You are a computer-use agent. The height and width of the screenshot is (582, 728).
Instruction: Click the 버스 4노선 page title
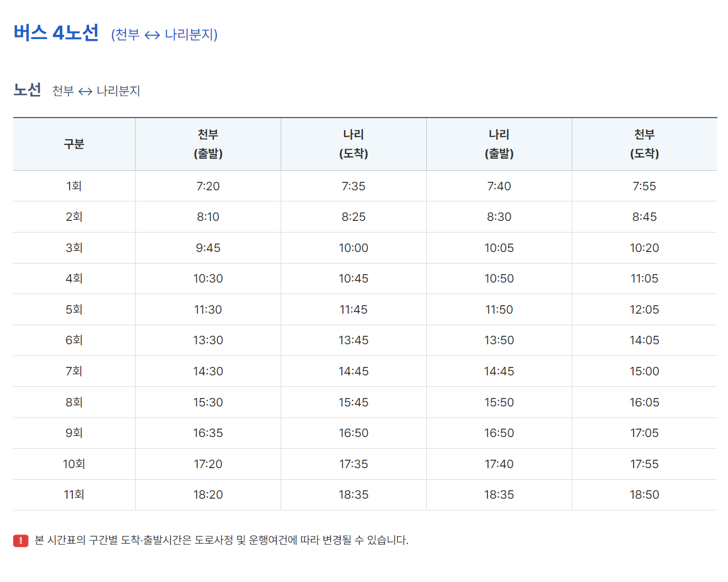coord(56,33)
